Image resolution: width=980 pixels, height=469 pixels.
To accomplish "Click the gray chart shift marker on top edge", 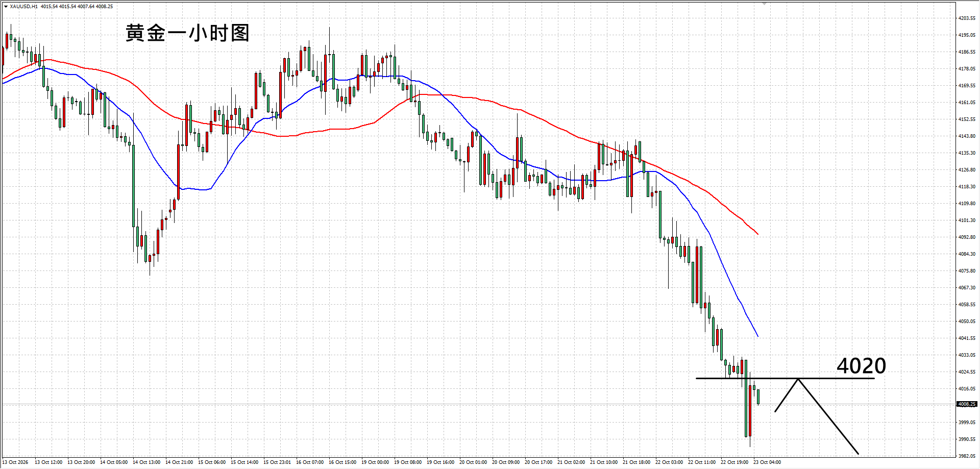I will (x=765, y=4).
